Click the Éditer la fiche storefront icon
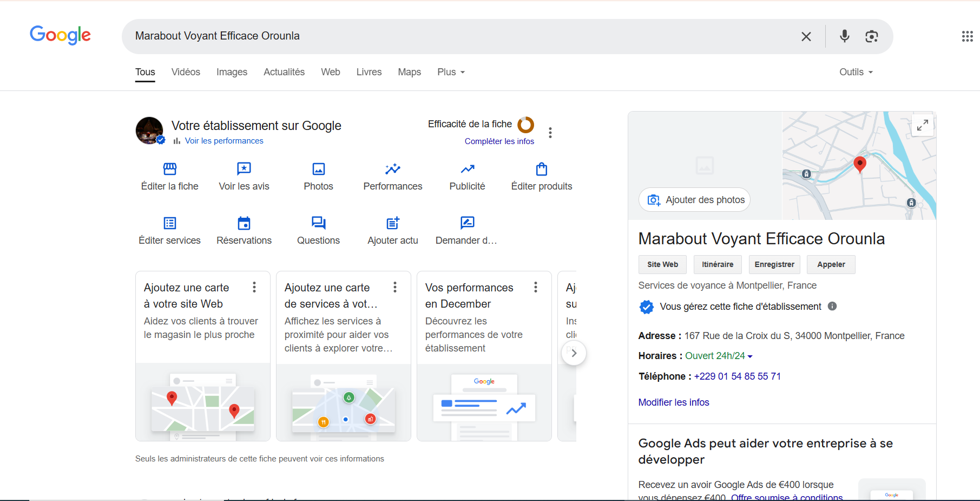The width and height of the screenshot is (980, 501). tap(169, 169)
